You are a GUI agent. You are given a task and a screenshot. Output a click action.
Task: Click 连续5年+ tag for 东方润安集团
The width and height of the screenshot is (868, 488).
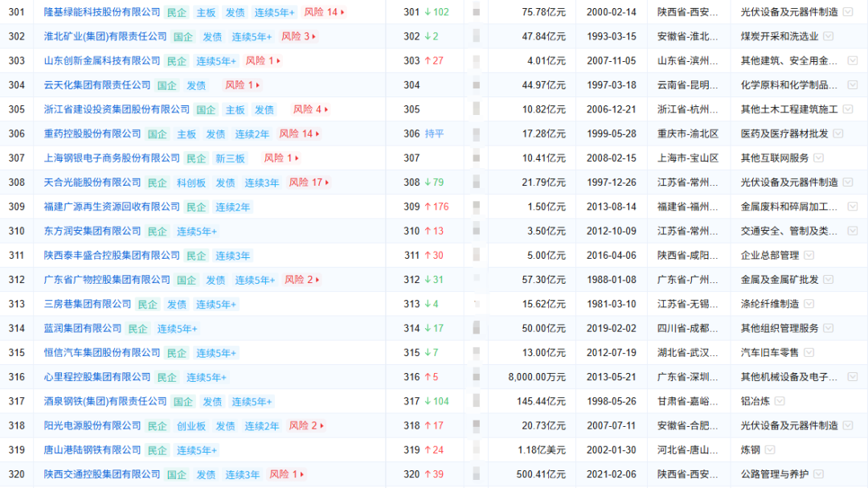[197, 232]
